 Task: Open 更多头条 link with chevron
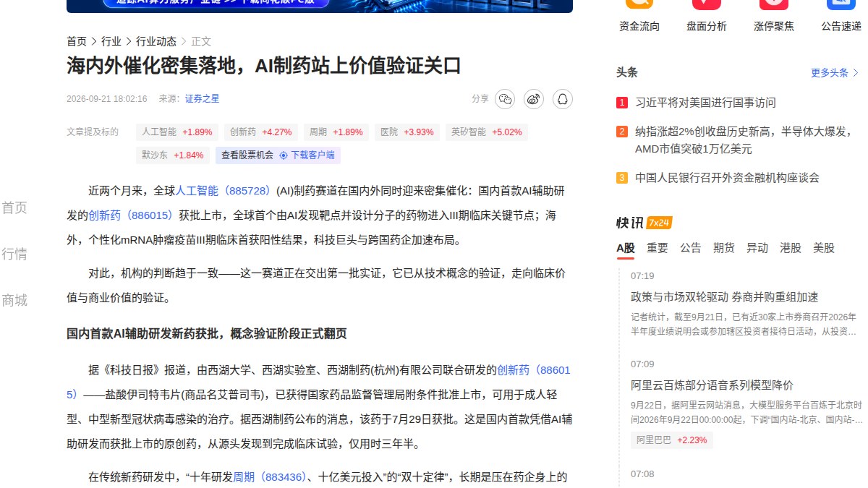(835, 73)
